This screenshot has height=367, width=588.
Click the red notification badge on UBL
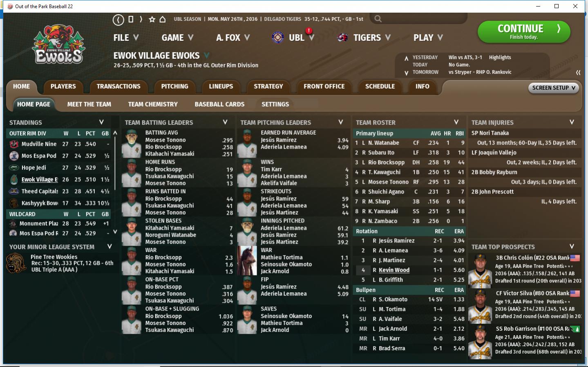pos(309,31)
